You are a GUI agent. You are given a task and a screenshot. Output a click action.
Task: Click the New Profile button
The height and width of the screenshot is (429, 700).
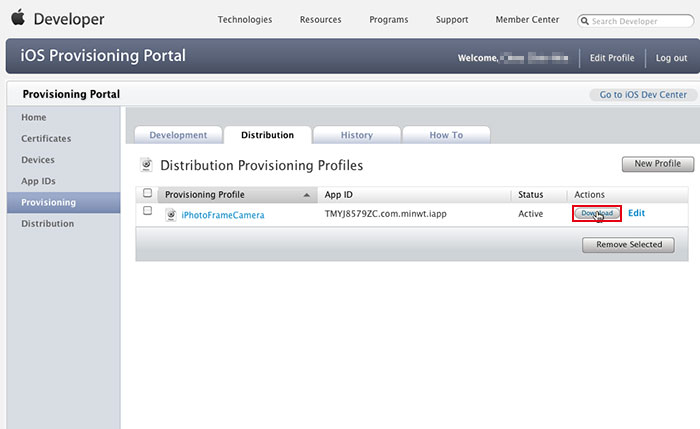tap(658, 164)
